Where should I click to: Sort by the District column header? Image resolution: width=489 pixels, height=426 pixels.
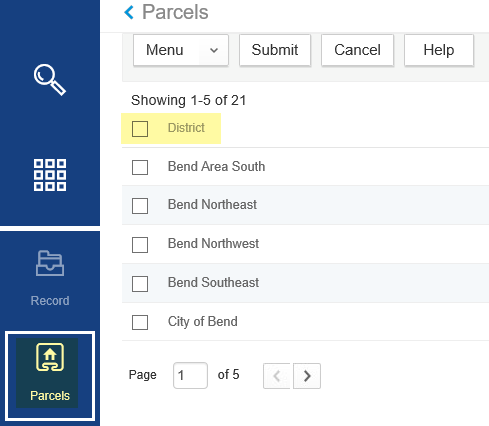[x=186, y=128]
